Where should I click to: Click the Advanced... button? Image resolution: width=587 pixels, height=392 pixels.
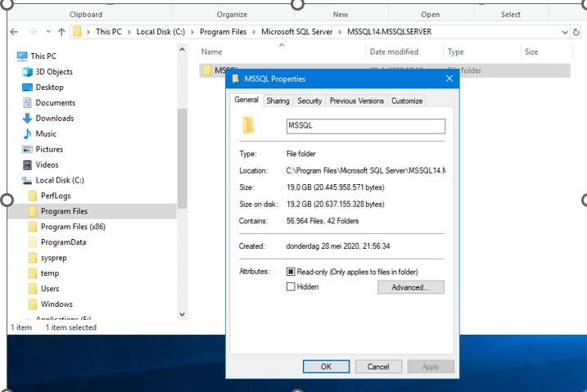point(410,287)
